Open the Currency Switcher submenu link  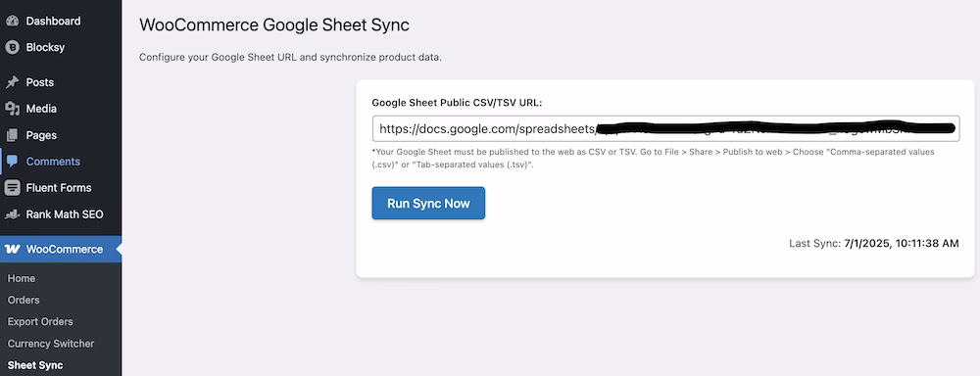[x=51, y=344]
